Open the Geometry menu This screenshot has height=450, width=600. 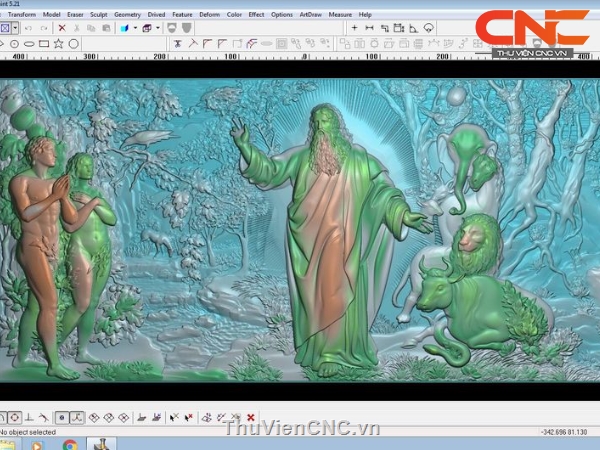127,15
